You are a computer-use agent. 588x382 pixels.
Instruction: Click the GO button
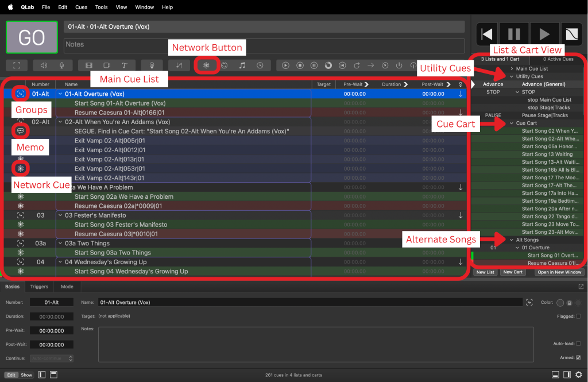click(32, 37)
